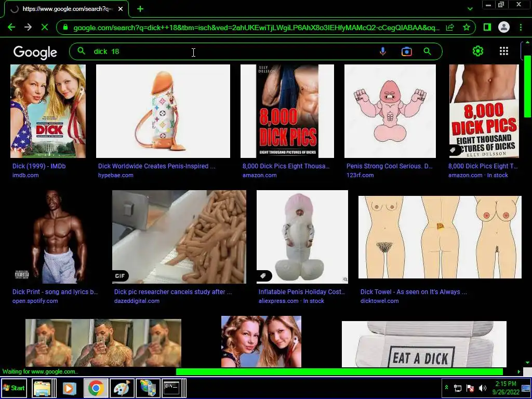532x399 pixels.
Task: Open a new browser tab
Action: (x=140, y=9)
